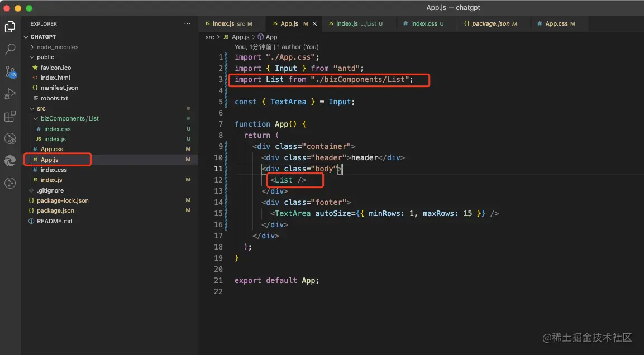Click the EXPLORER panel title
Image resolution: width=644 pixels, height=355 pixels.
(x=44, y=24)
